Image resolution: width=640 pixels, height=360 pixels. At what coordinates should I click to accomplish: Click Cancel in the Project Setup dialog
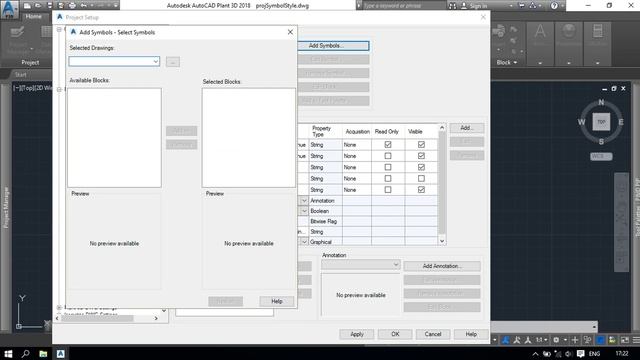coord(433,334)
